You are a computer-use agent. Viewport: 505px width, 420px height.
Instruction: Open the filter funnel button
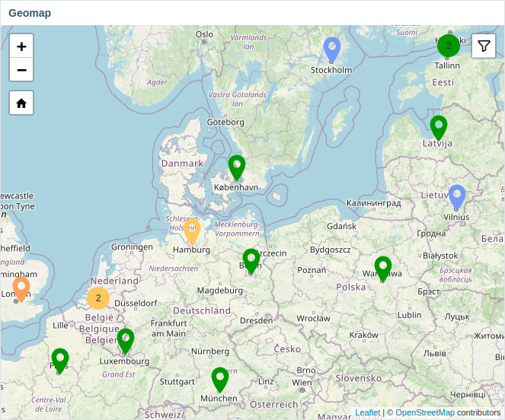pos(484,46)
